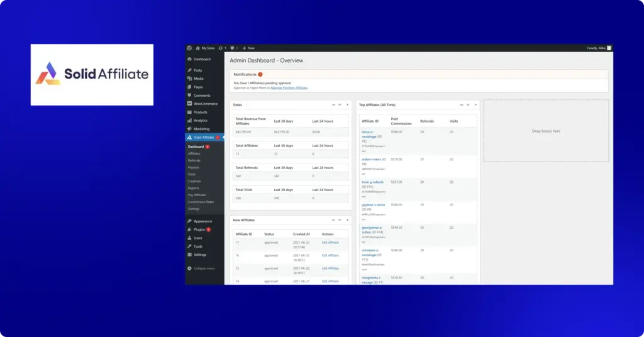The image size is (644, 337).
Task: Move the Totals box down
Action: point(340,104)
